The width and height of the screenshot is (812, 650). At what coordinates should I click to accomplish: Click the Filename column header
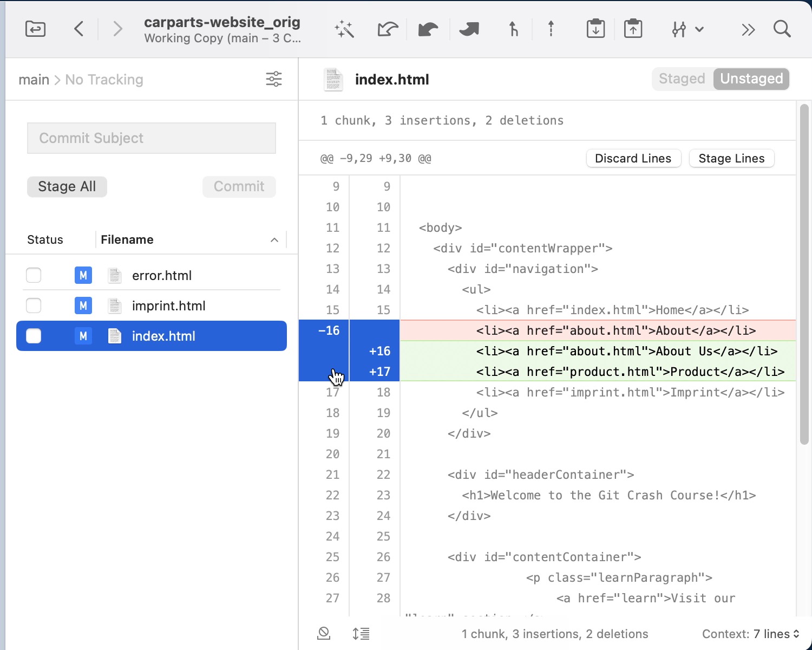click(x=127, y=240)
